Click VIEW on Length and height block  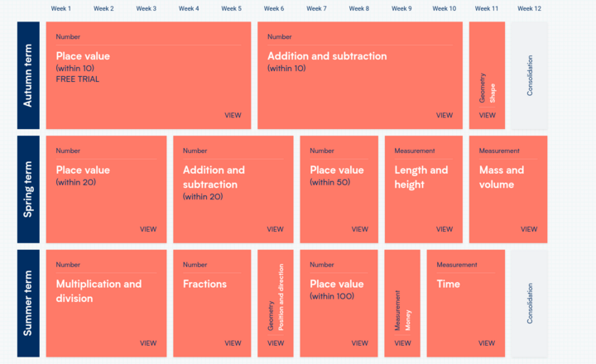[445, 229]
